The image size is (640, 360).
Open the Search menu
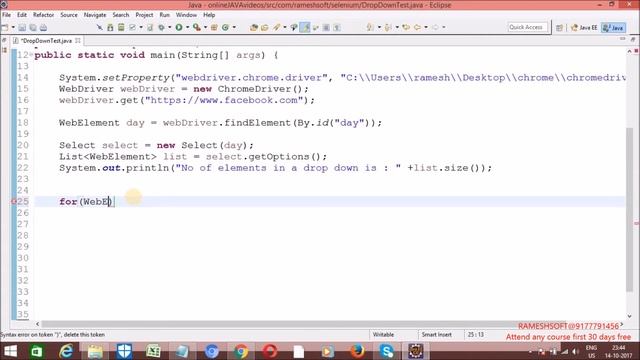tap(121, 15)
